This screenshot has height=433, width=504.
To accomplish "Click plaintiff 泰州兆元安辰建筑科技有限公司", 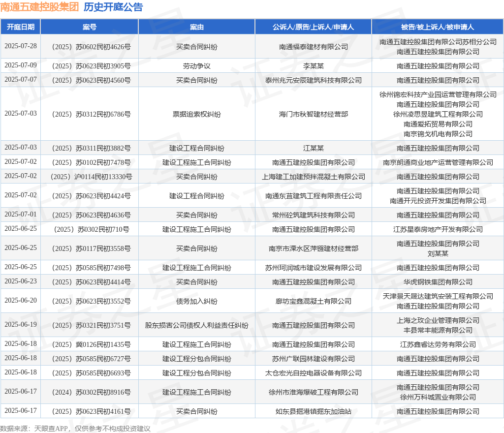I will tap(314, 80).
